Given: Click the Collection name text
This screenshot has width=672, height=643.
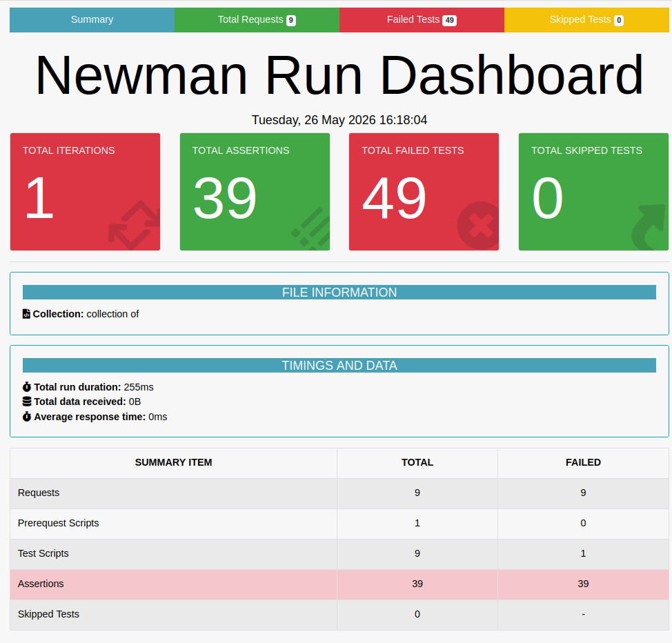Looking at the screenshot, I should pyautogui.click(x=112, y=314).
